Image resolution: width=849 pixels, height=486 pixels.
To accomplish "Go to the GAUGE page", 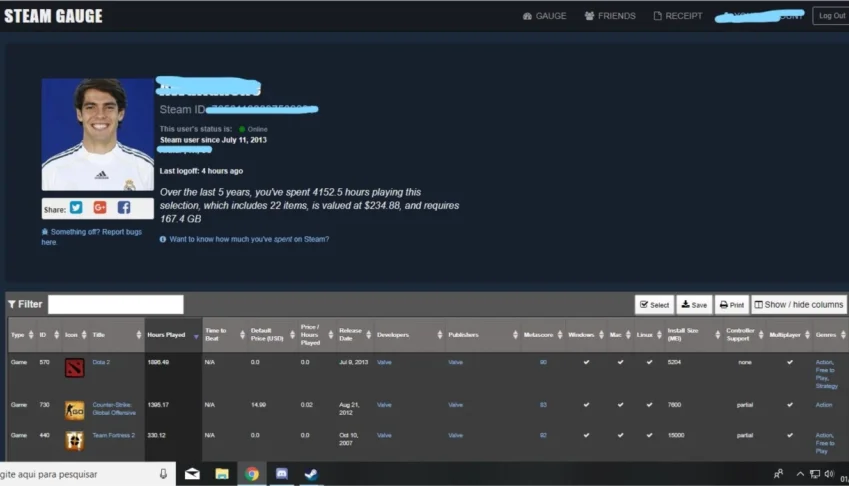I will [x=545, y=16].
